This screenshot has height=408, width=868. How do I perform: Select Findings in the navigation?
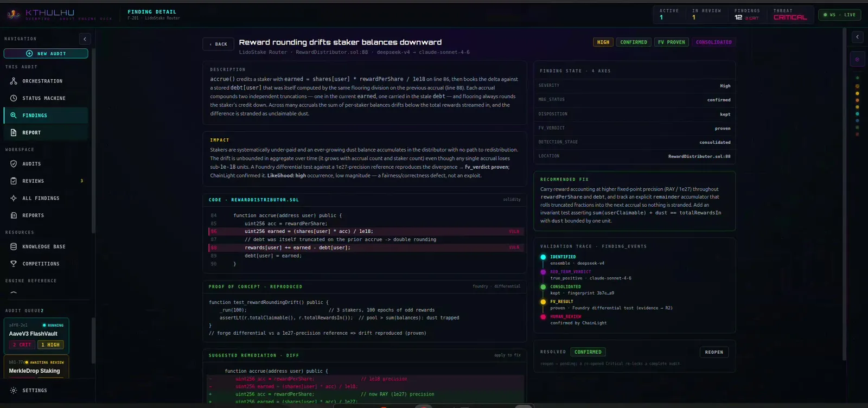point(46,116)
